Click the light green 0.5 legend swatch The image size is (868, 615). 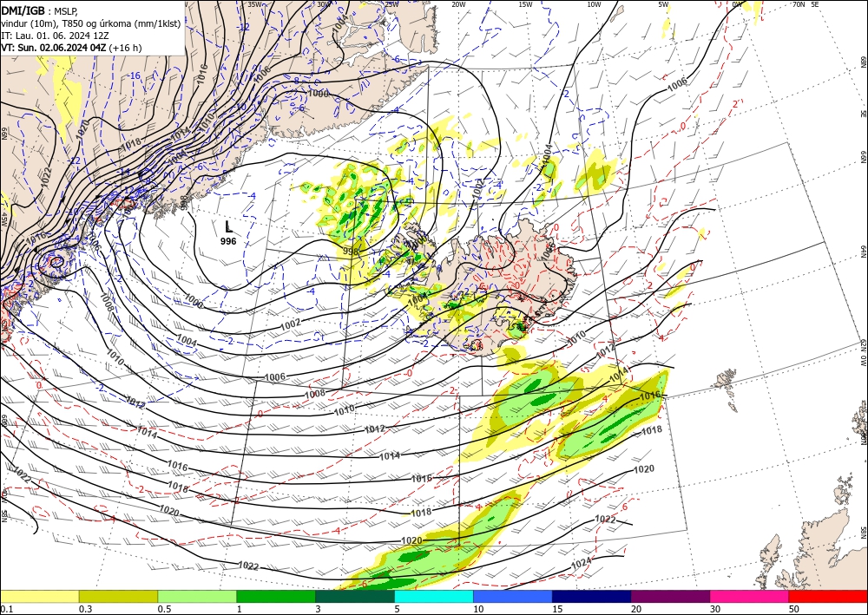197,596
